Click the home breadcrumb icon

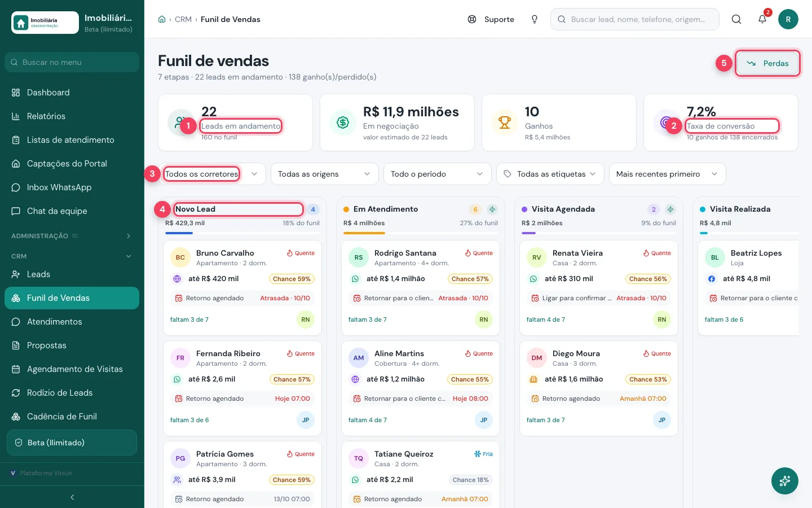pos(162,19)
